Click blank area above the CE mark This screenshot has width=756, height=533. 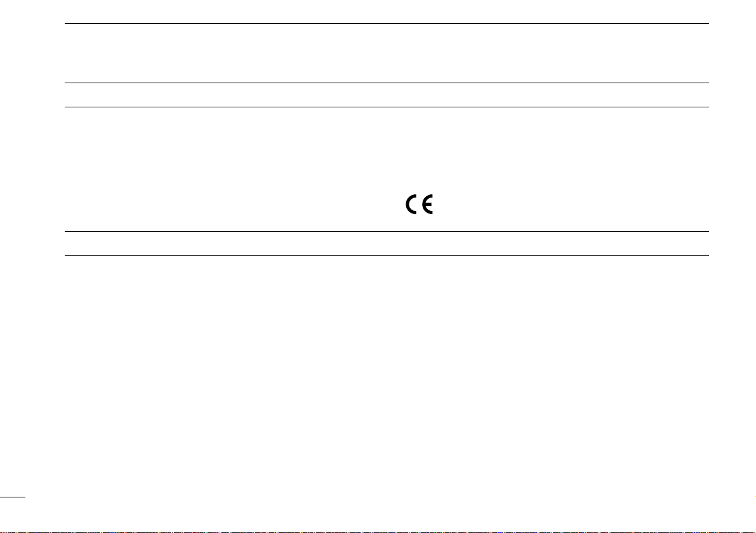point(420,151)
